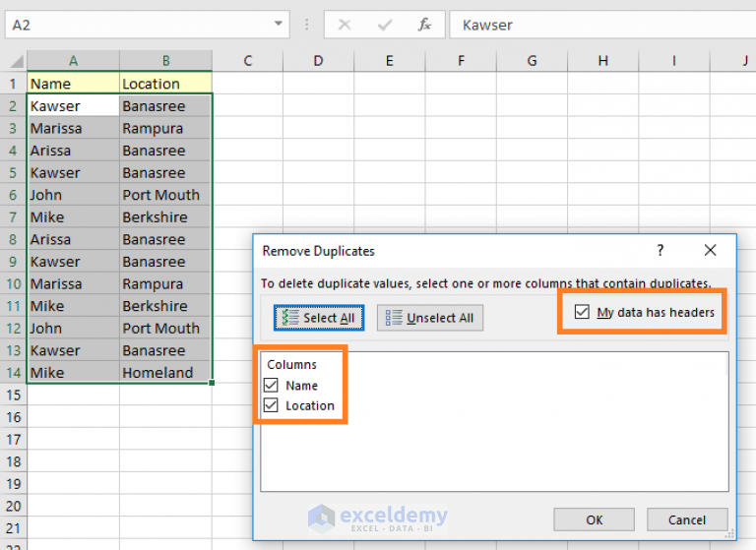Image resolution: width=756 pixels, height=550 pixels.
Task: Select column D header
Action: point(318,61)
